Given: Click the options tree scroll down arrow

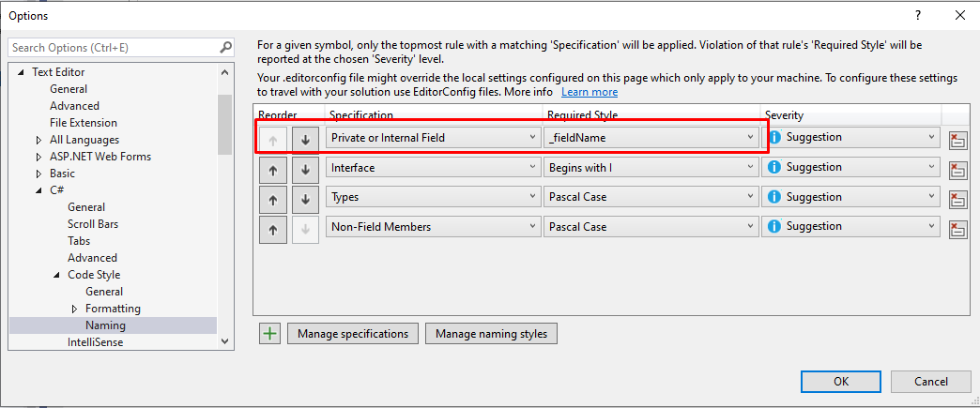Looking at the screenshot, I should tap(225, 342).
